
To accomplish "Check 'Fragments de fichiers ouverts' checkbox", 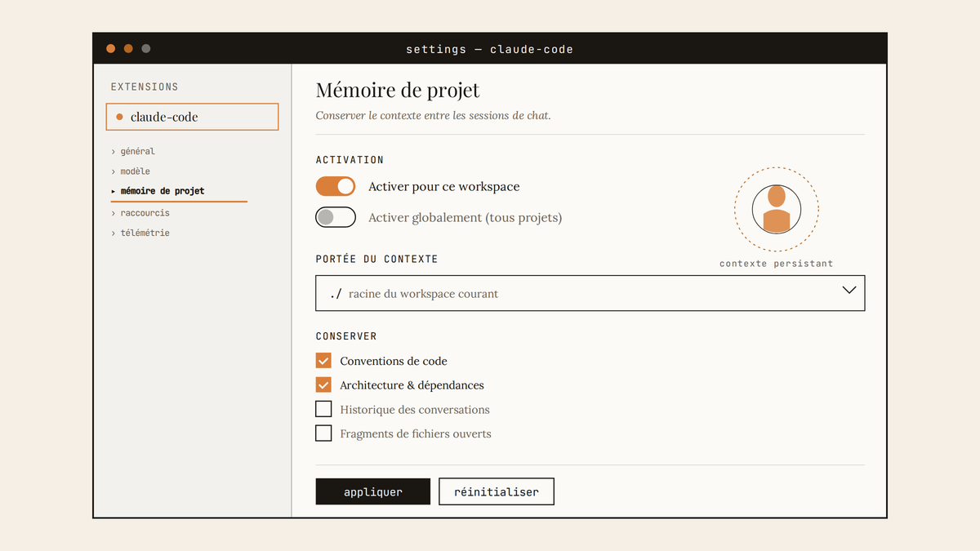I will coord(323,433).
